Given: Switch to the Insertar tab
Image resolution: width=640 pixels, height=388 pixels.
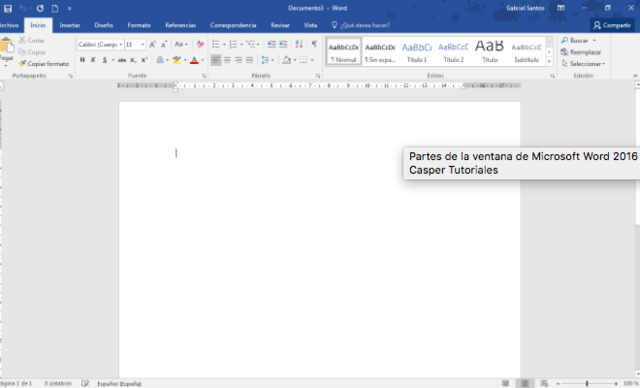Looking at the screenshot, I should pos(70,25).
